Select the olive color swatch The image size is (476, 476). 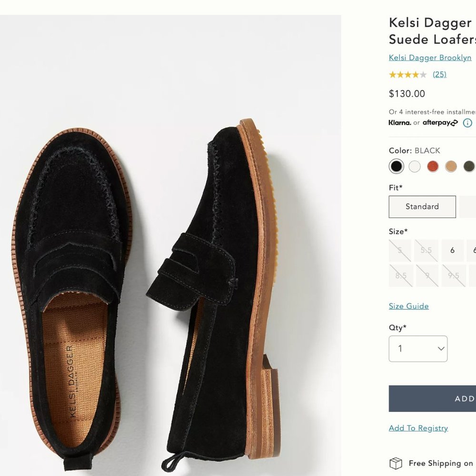469,167
